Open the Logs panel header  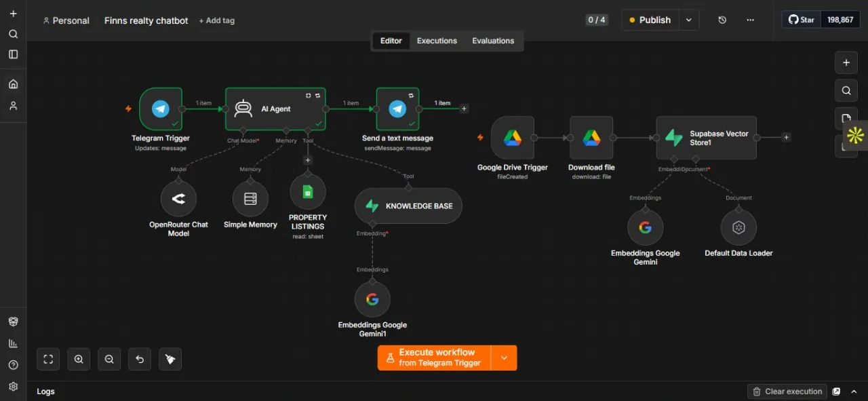[x=45, y=392]
